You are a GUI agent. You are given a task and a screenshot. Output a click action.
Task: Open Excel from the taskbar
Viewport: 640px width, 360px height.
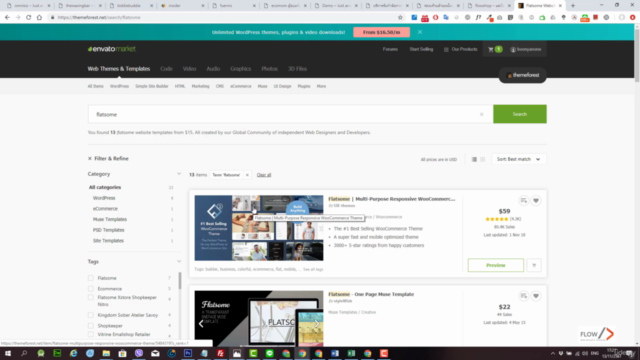click(x=351, y=353)
